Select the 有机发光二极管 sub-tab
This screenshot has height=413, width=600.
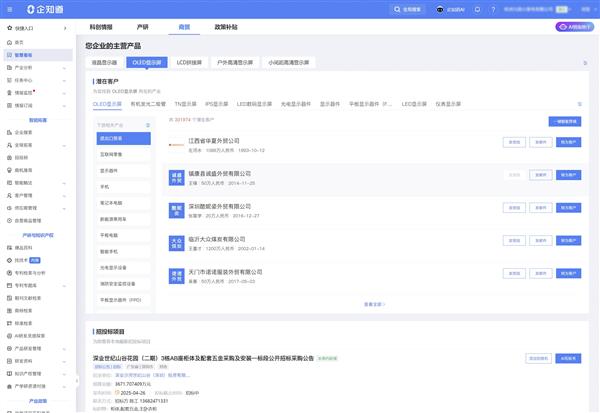pos(147,103)
